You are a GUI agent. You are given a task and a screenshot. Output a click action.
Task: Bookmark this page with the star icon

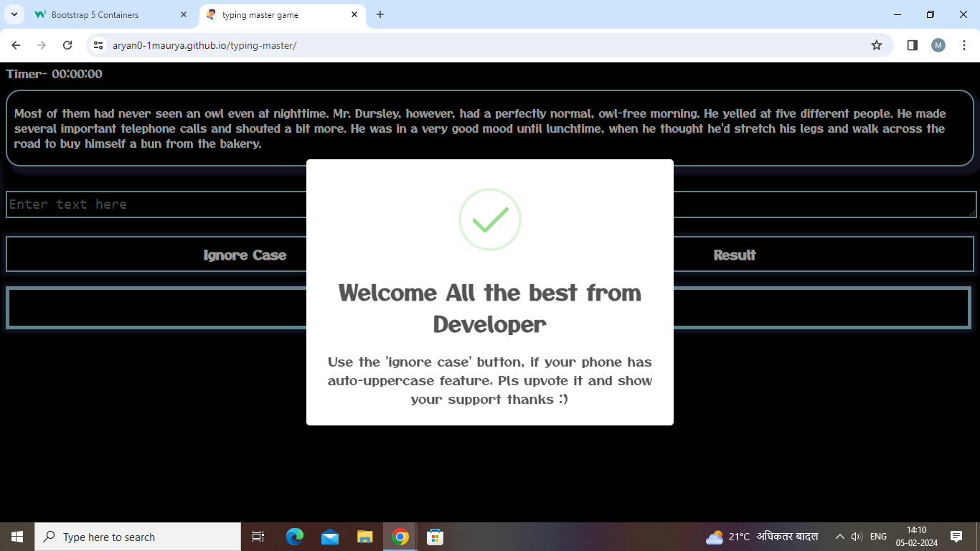(876, 45)
